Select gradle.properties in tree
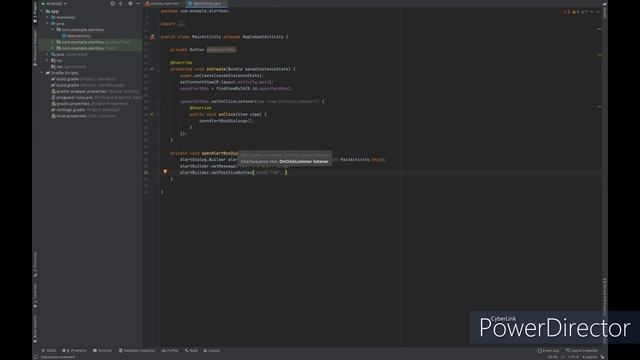The height and width of the screenshot is (360, 640). (89, 104)
